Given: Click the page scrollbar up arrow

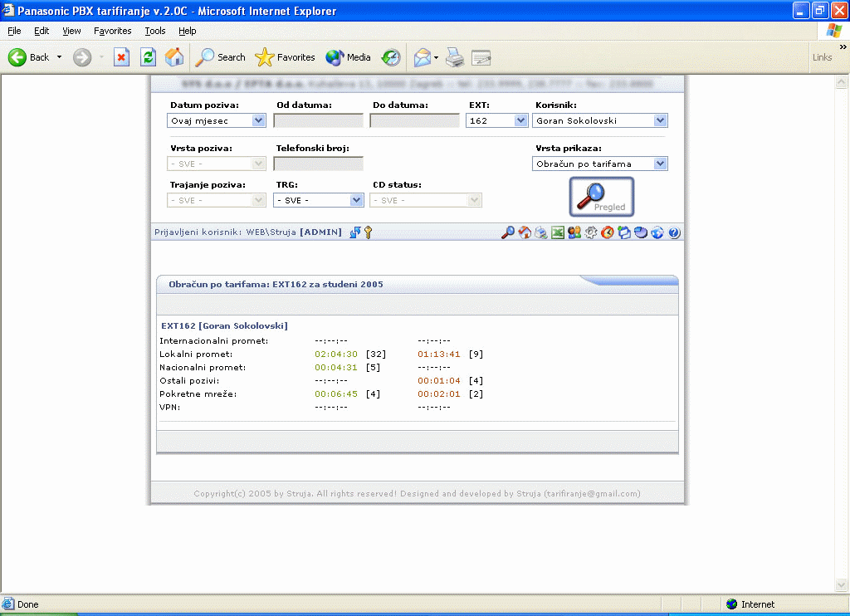Looking at the screenshot, I should pos(842,82).
